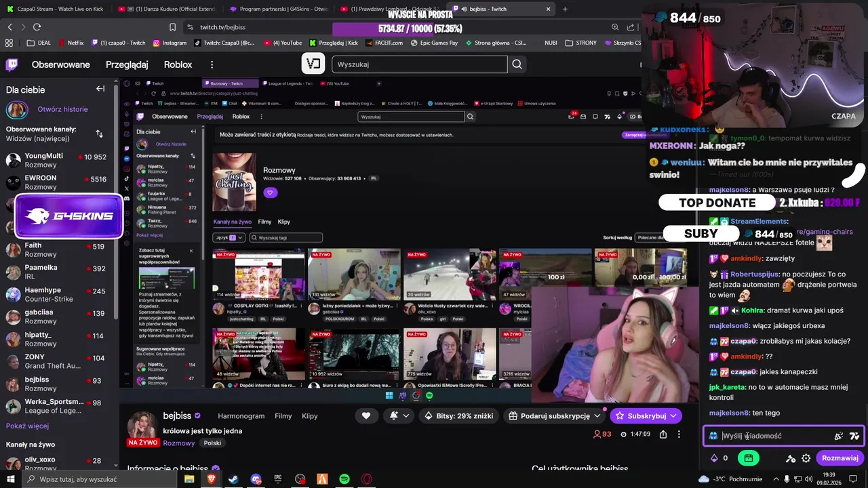Viewport: 868px width, 488px height.
Task: Reload the page
Action: (x=37, y=27)
